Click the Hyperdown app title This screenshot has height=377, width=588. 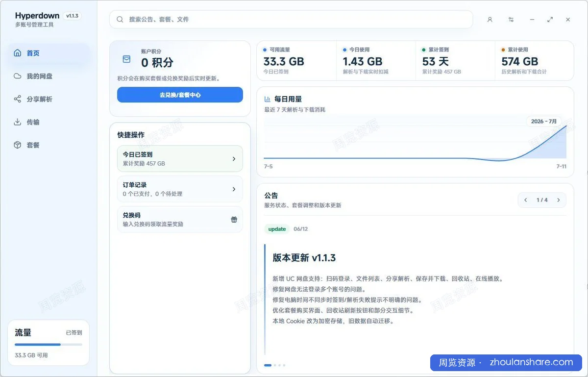[37, 16]
